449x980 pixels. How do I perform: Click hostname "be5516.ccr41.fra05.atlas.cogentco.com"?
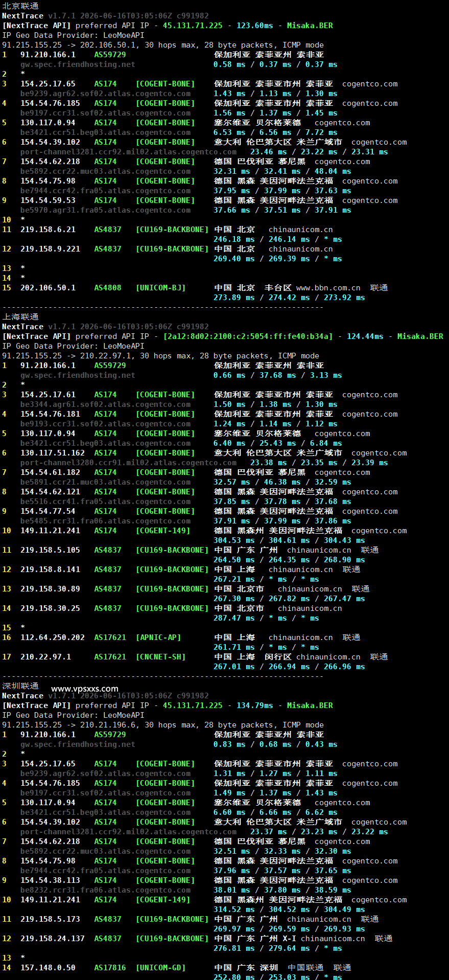tap(105, 502)
